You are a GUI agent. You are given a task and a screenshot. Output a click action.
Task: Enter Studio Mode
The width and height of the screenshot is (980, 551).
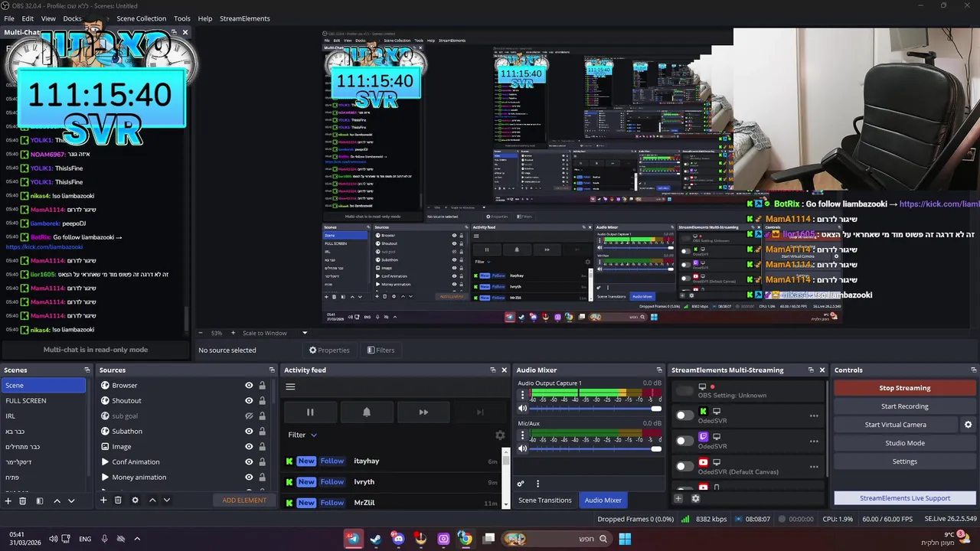point(904,443)
